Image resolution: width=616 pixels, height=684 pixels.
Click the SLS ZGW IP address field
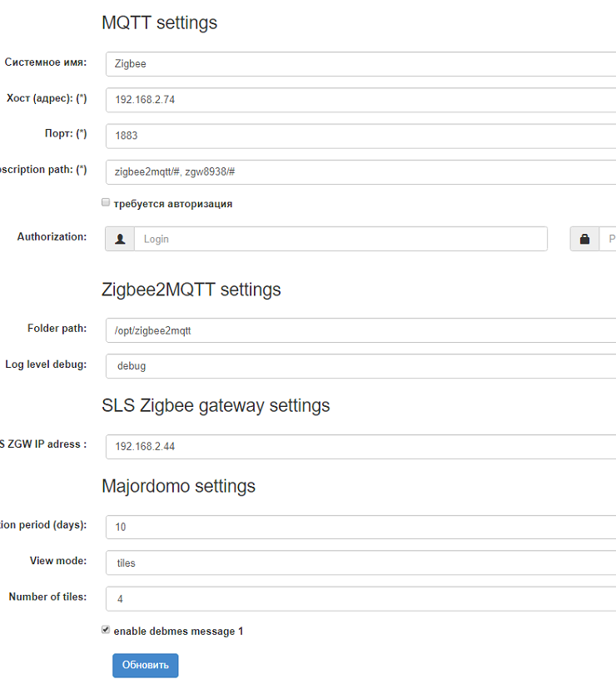click(x=360, y=446)
